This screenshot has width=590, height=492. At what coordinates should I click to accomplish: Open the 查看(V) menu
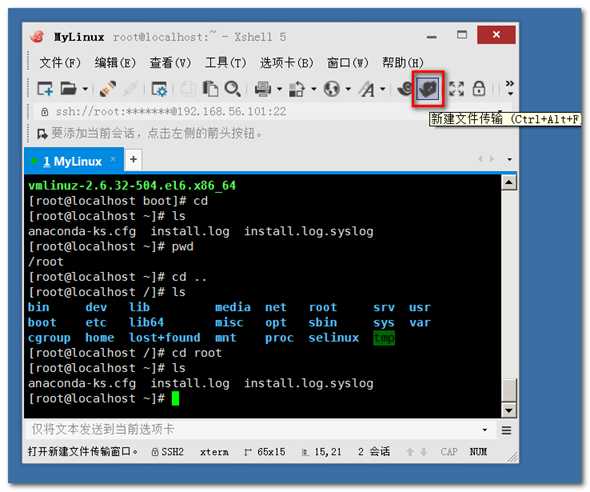point(170,62)
